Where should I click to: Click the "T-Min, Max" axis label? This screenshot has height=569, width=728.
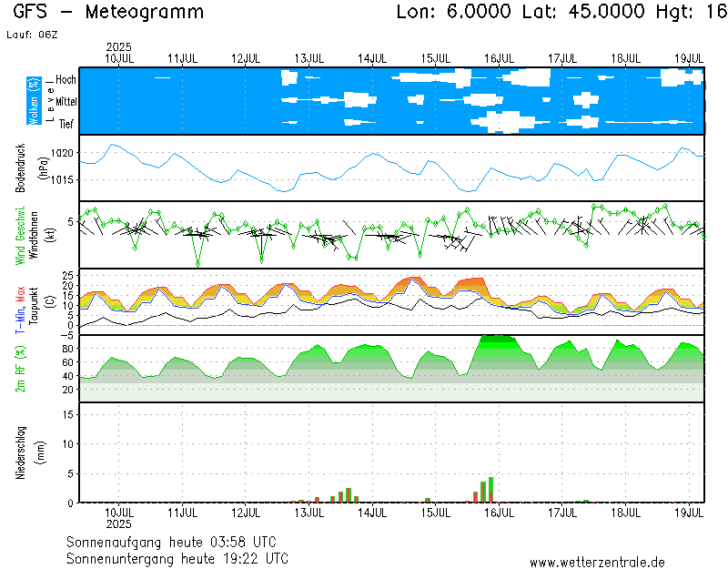pyautogui.click(x=20, y=310)
